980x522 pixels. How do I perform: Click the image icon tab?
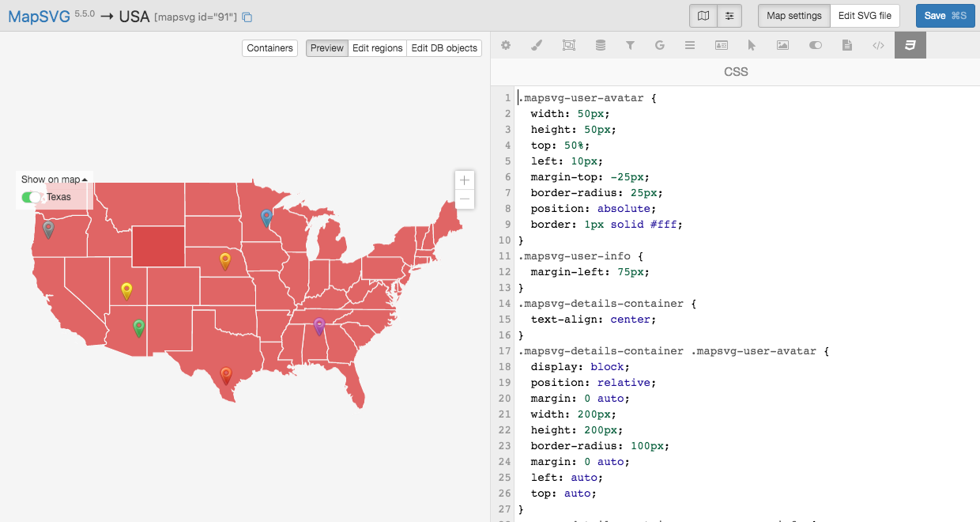click(782, 46)
